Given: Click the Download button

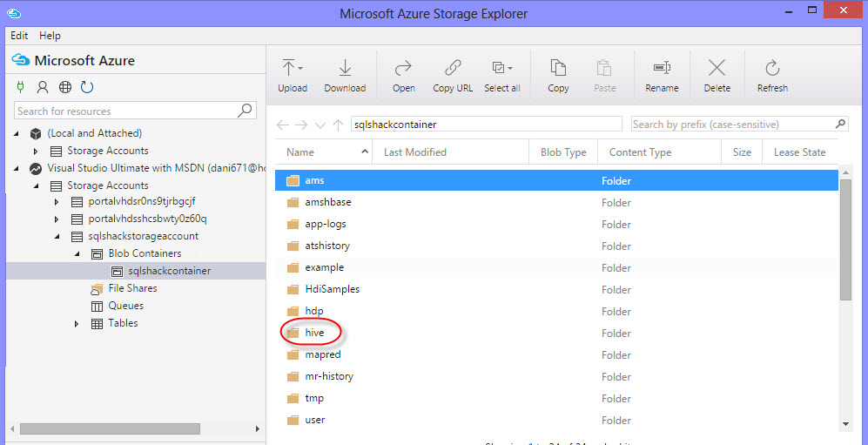Looking at the screenshot, I should (345, 75).
